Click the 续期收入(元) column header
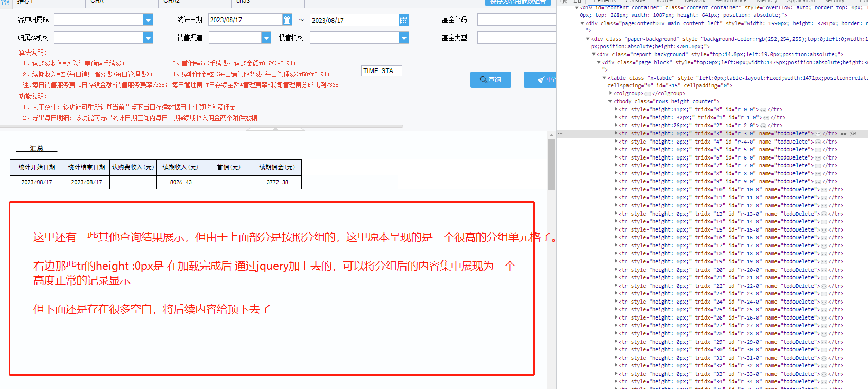Screen dimensions: 868x389 (180, 167)
